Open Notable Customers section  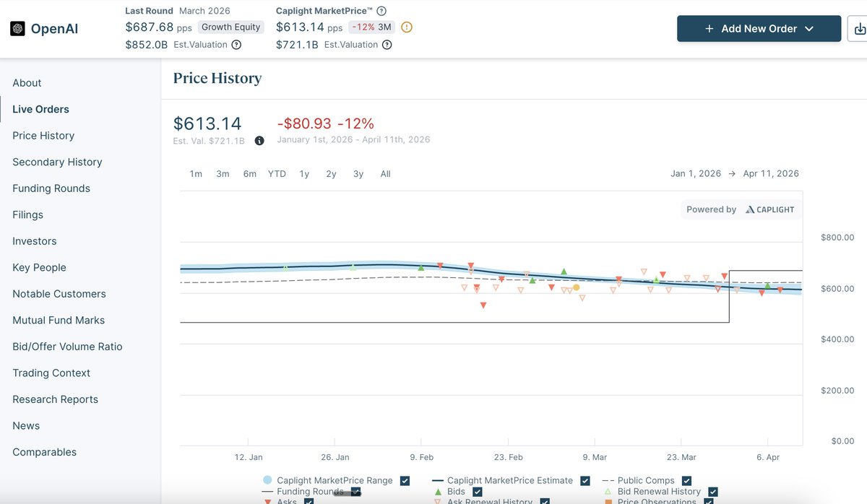(59, 294)
